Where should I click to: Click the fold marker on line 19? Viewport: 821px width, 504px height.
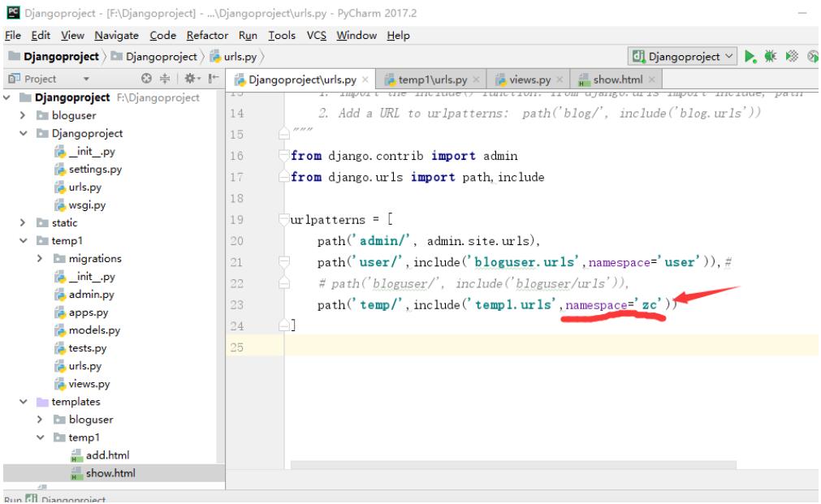pyautogui.click(x=283, y=219)
